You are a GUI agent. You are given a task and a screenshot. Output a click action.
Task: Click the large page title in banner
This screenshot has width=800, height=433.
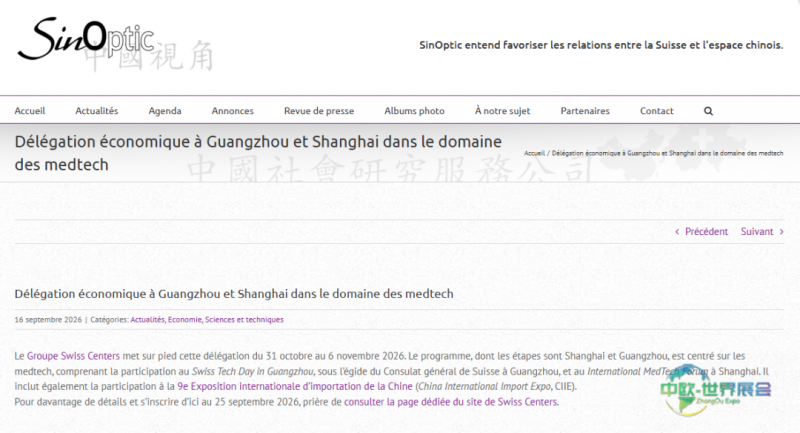pyautogui.click(x=258, y=153)
